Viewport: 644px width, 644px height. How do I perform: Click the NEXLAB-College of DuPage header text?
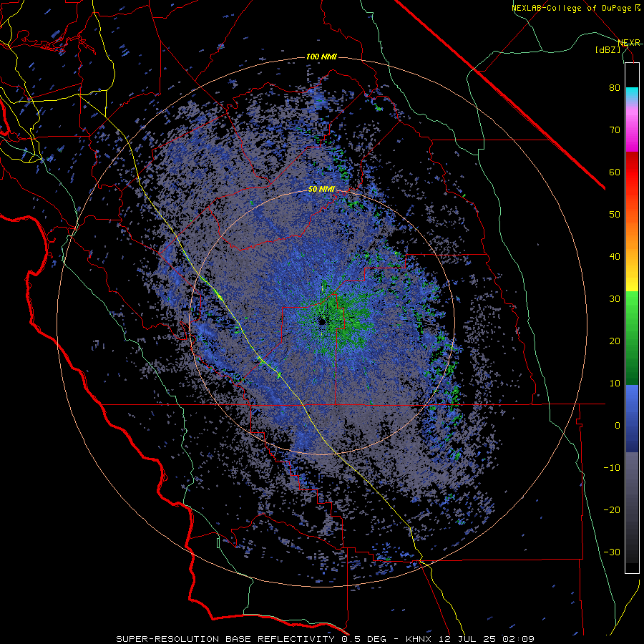point(572,8)
